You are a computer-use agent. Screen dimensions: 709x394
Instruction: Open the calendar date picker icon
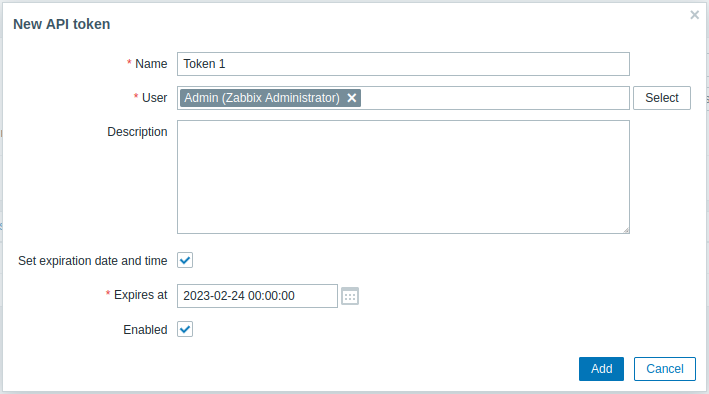350,296
